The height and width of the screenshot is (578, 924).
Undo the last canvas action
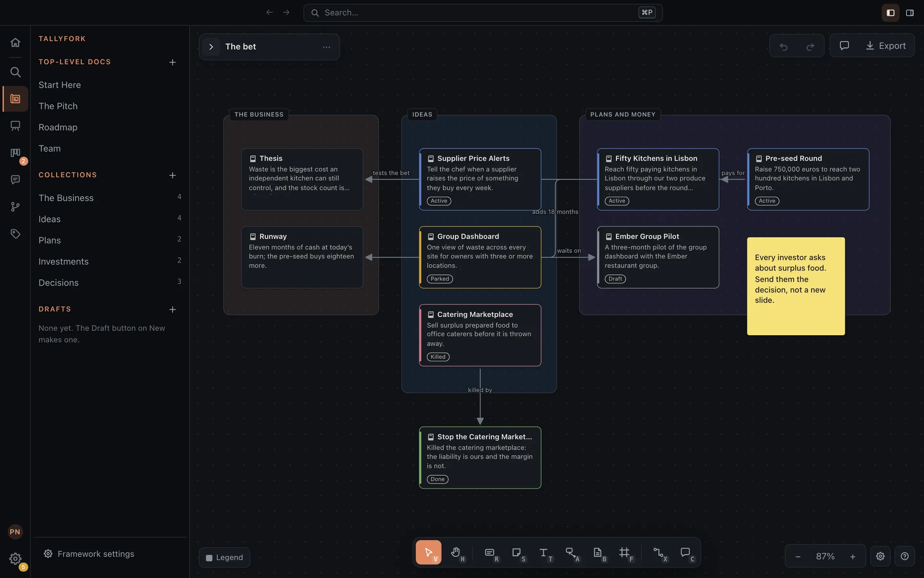click(783, 46)
